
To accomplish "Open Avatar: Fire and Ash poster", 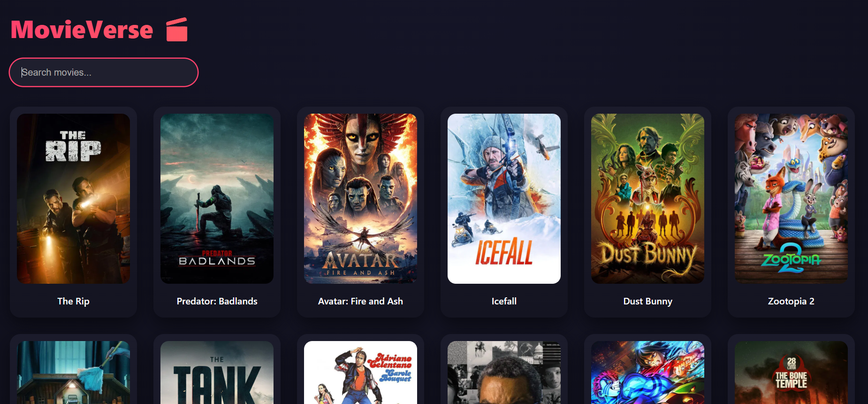I will click(360, 198).
